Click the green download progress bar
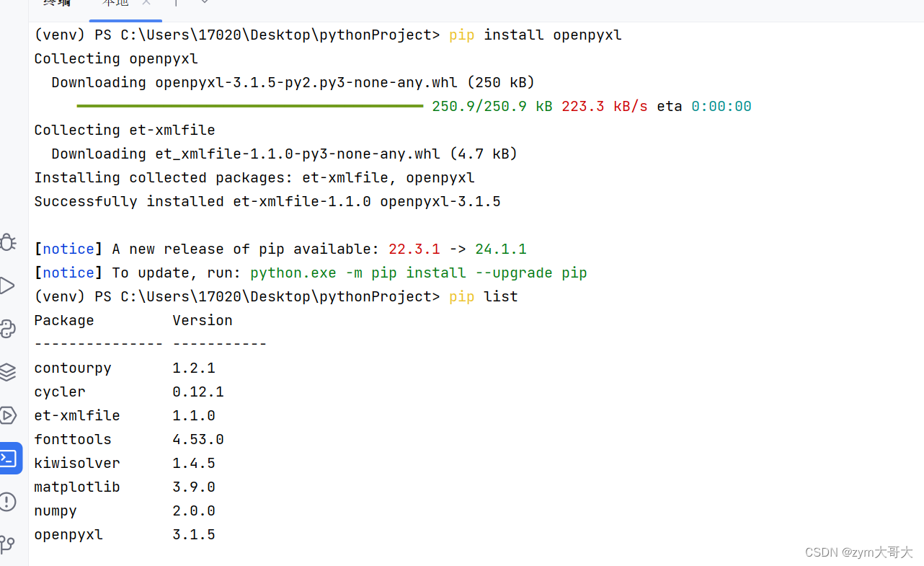The width and height of the screenshot is (924, 566). (250, 106)
